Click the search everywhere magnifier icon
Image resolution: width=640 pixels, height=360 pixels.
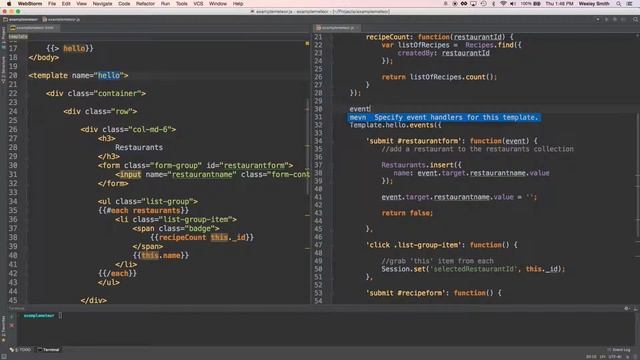[635, 19]
